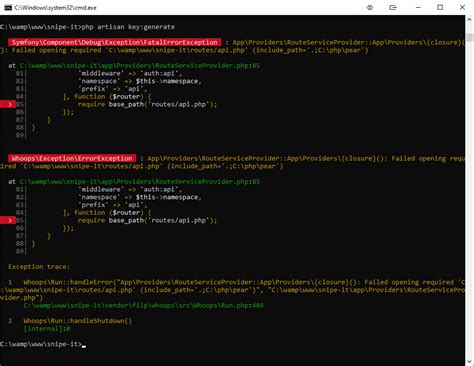
Task: Click the 'Whoops\Run::handleError' trace line
Action: pos(244,282)
